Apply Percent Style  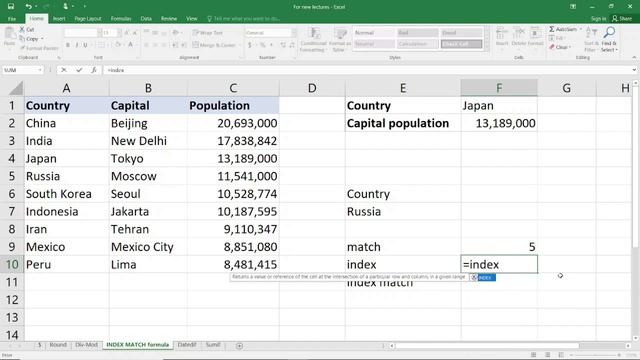pyautogui.click(x=262, y=45)
